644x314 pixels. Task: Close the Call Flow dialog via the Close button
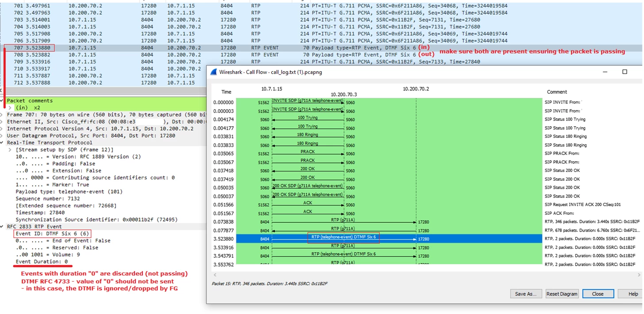pos(598,294)
